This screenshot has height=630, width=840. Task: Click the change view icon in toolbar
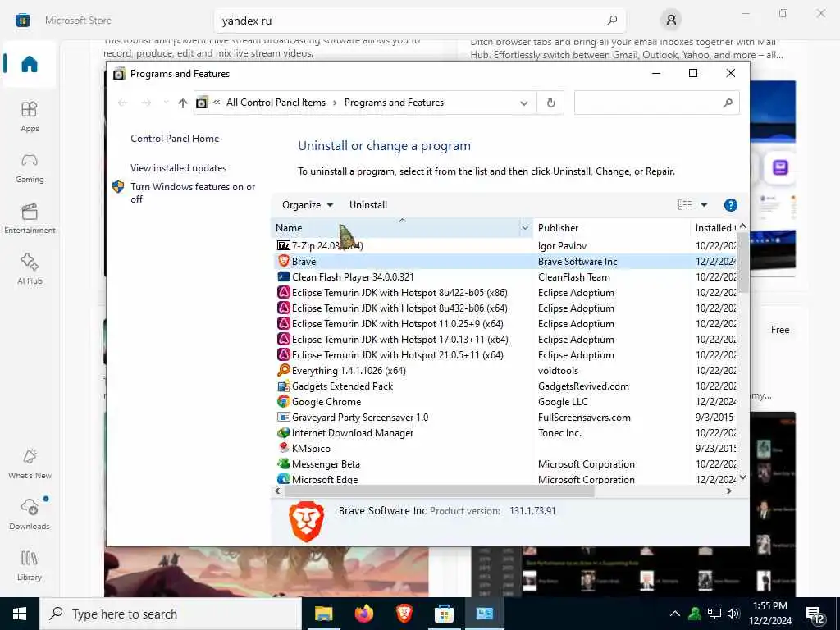click(x=685, y=204)
